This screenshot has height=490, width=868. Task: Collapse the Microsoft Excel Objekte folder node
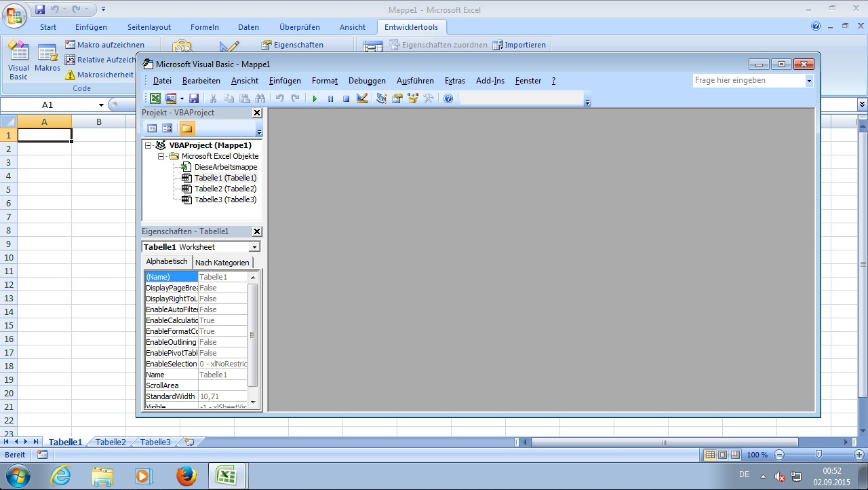161,156
